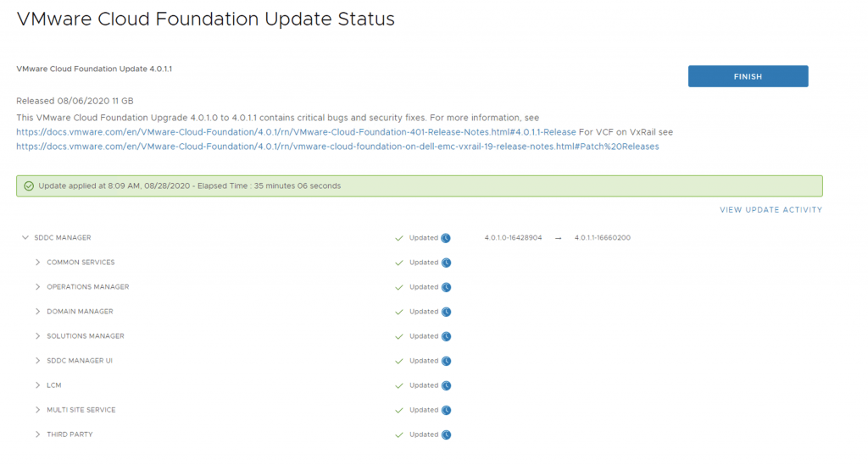Expand the Common Services section
The width and height of the screenshot is (868, 465).
pos(38,263)
